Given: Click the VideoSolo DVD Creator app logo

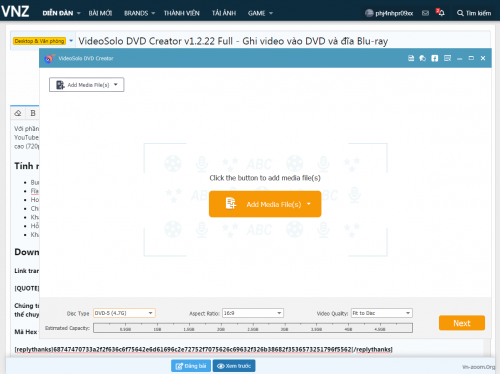Looking at the screenshot, I should pos(49,59).
